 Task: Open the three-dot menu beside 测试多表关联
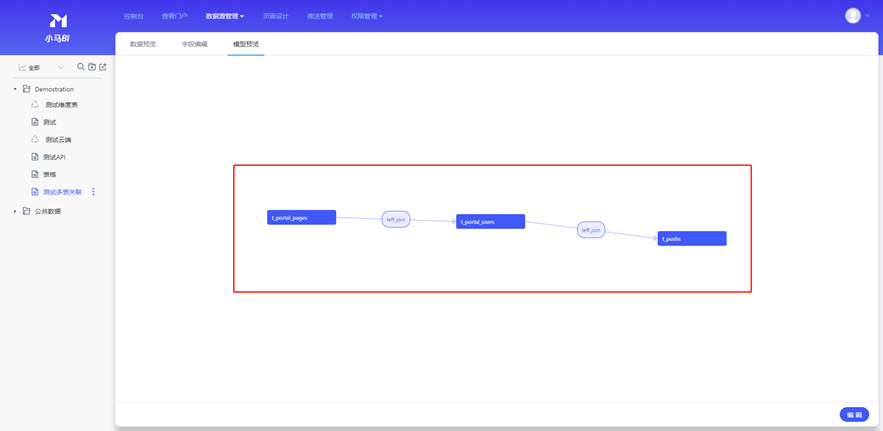point(94,192)
